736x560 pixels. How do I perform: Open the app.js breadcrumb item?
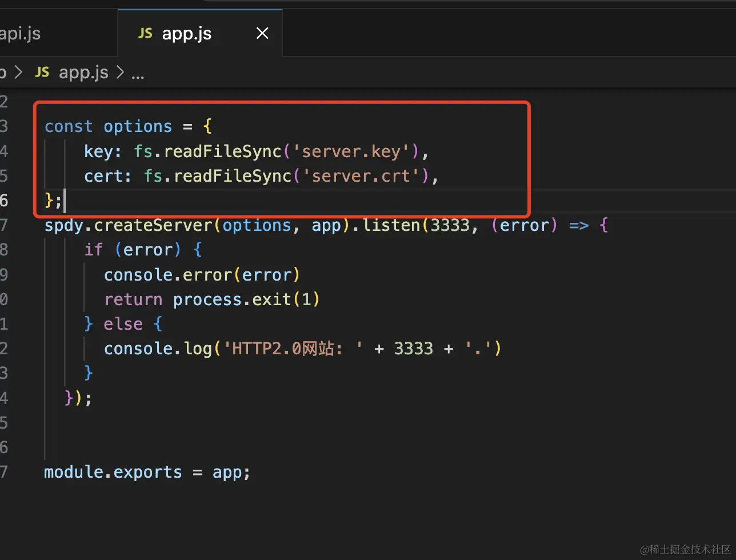point(83,73)
